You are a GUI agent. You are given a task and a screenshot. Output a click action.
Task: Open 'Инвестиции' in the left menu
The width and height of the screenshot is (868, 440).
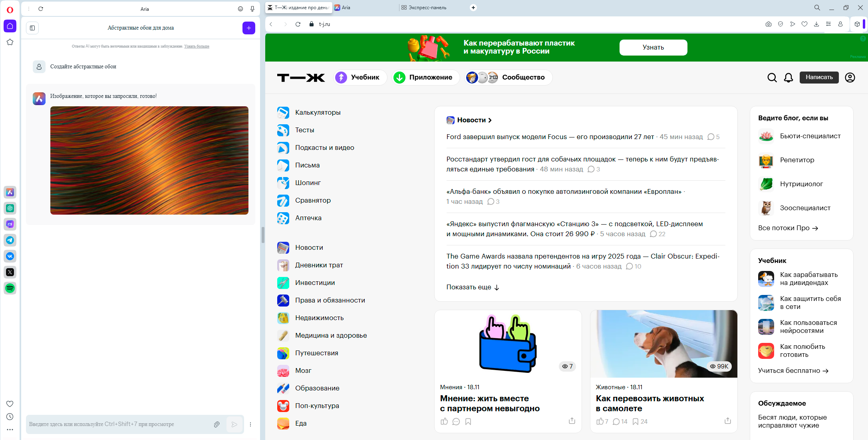click(x=315, y=283)
